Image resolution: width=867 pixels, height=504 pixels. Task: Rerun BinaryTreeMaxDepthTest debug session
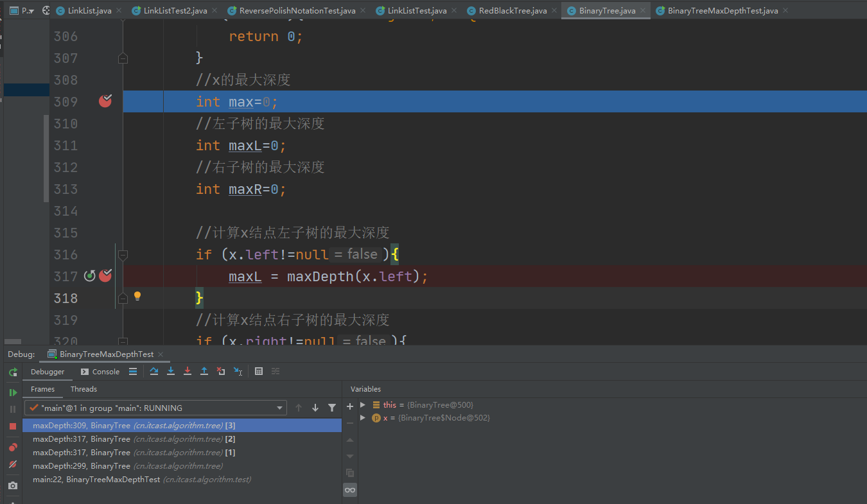13,372
